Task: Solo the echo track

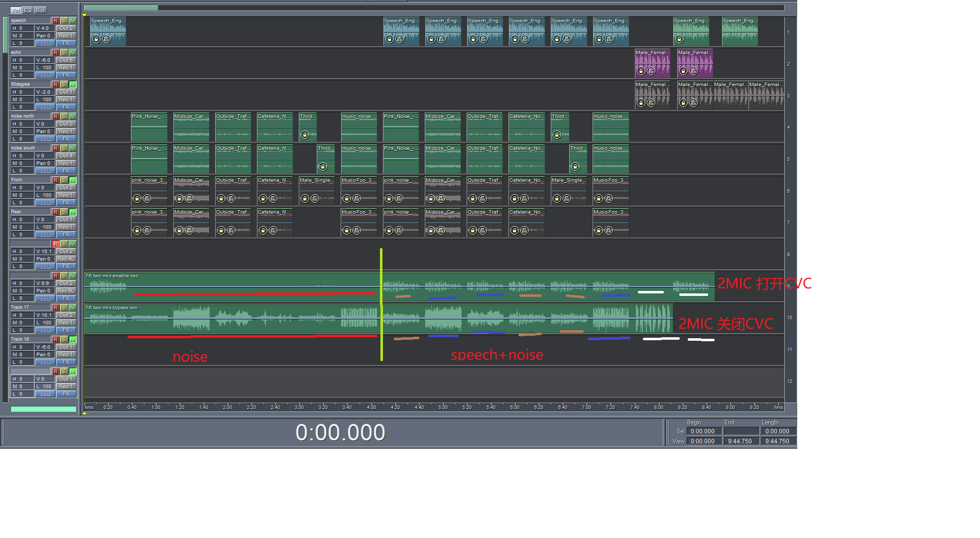Action: 64,52
